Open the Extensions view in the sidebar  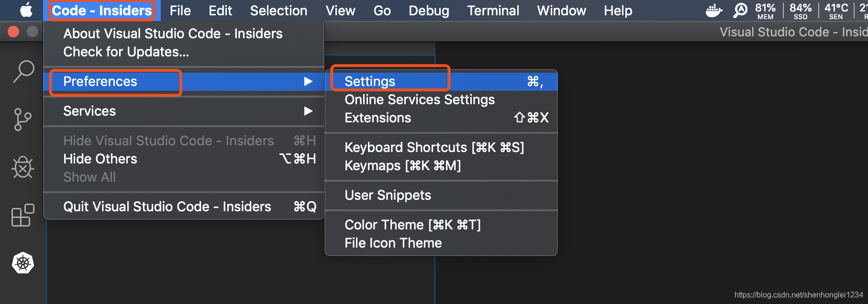[22, 216]
